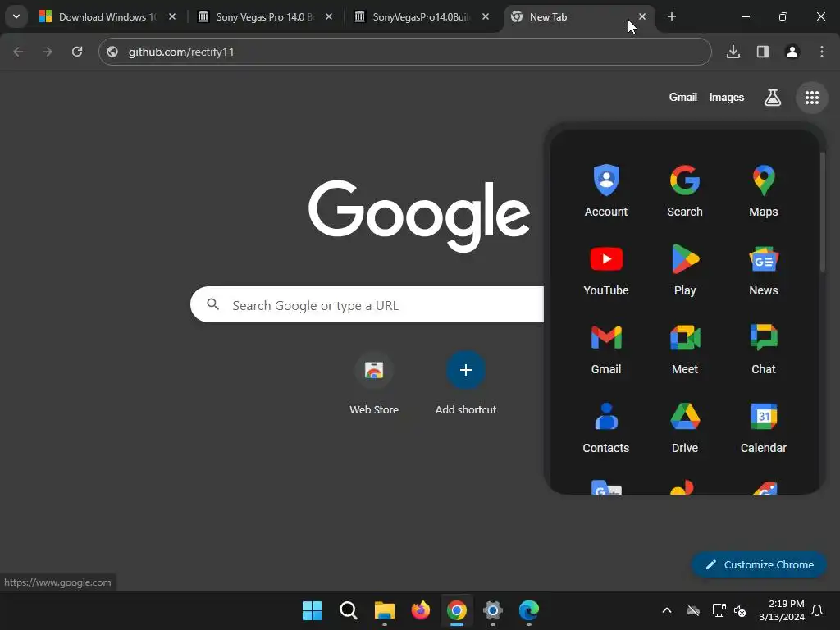Click the address bar URL field
Viewport: 840px width, 630px height.
(405, 52)
